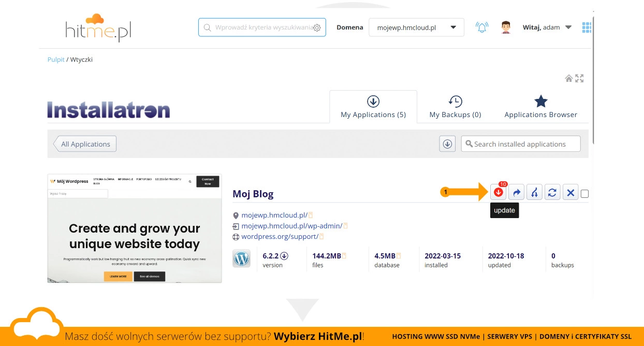Click the version update arrow next to 6.2.2
Screen dimensions: 644x346
pos(284,256)
